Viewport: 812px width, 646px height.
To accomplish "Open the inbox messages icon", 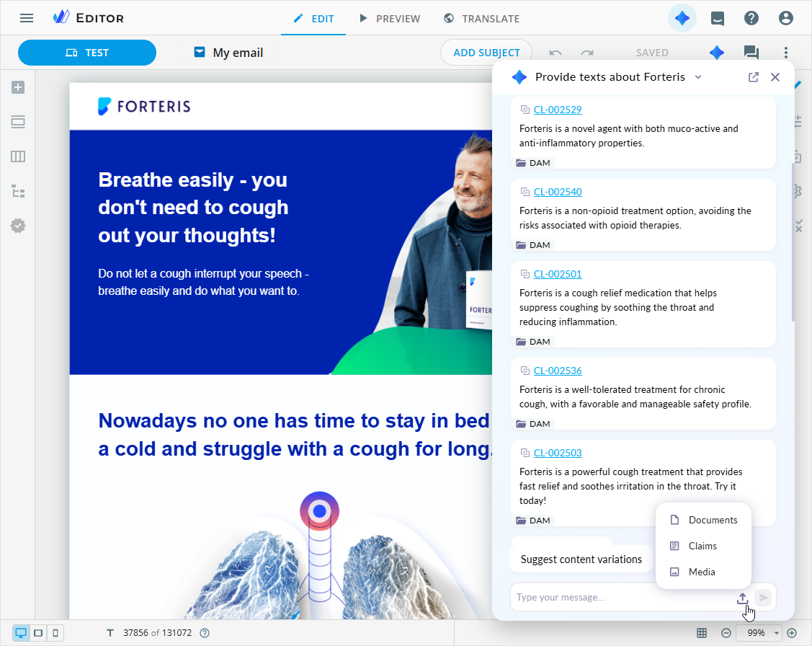I will [x=717, y=19].
